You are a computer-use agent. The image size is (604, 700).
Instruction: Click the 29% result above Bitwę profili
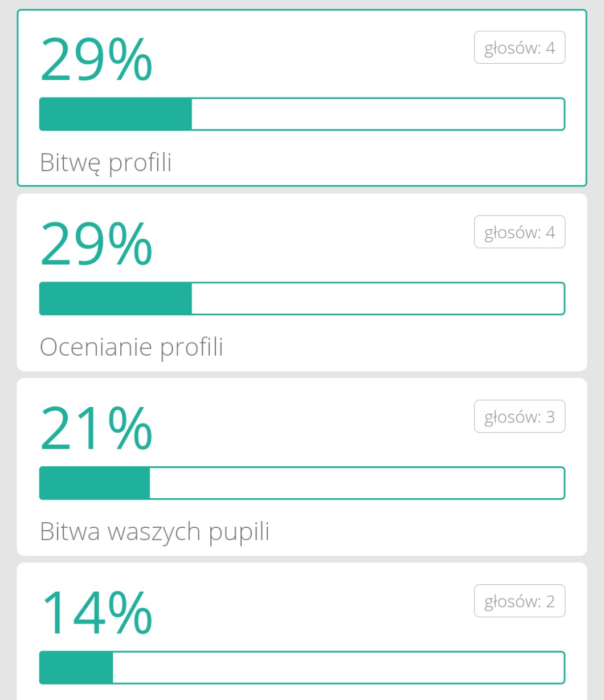click(x=96, y=60)
